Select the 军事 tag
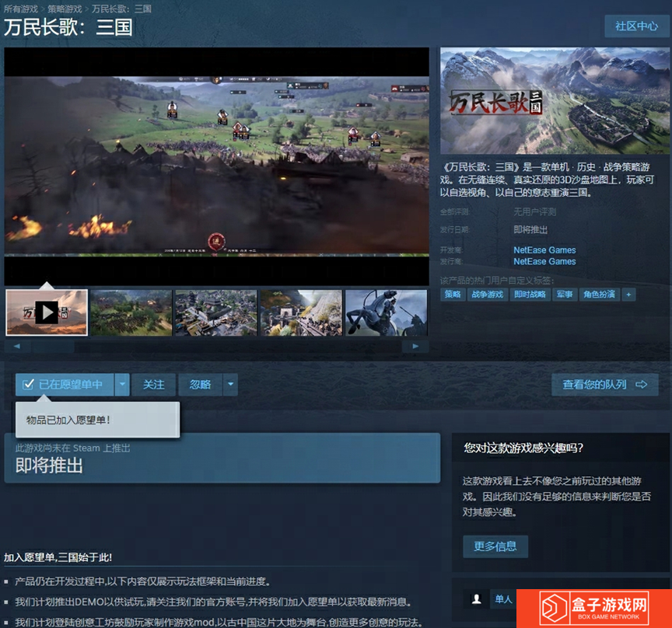This screenshot has height=628, width=672. (x=565, y=295)
